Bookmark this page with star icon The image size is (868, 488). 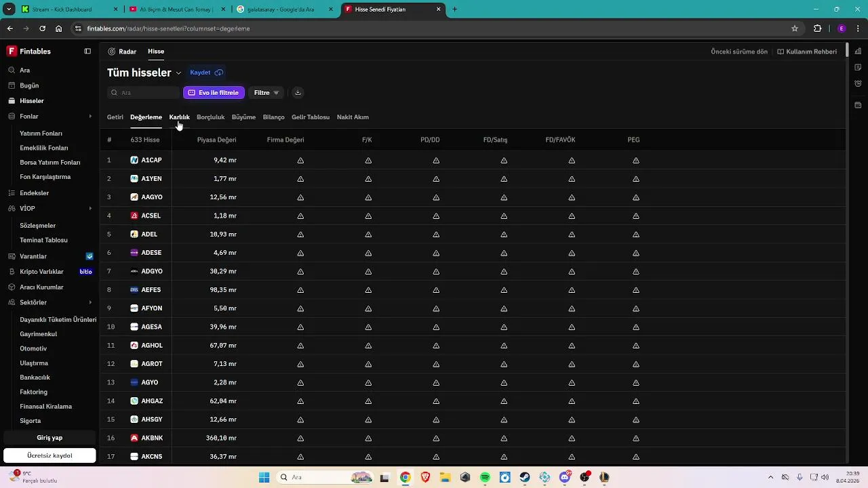pyautogui.click(x=795, y=28)
